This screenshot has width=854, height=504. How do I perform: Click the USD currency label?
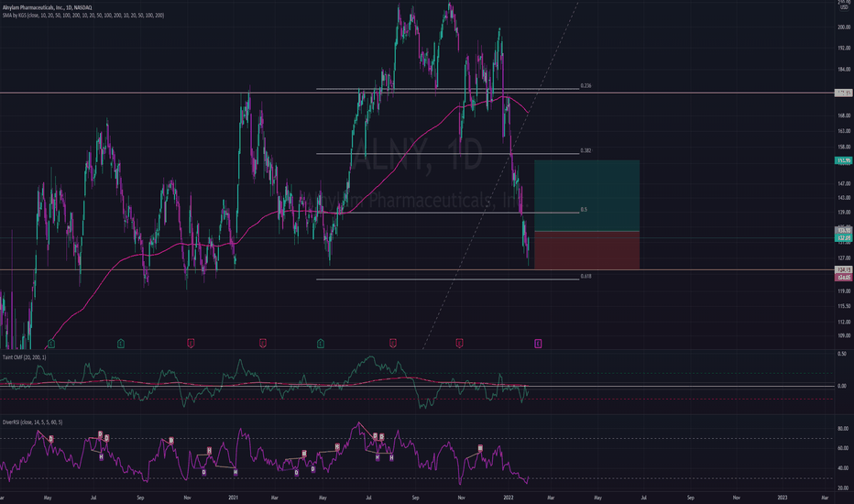(x=844, y=7)
